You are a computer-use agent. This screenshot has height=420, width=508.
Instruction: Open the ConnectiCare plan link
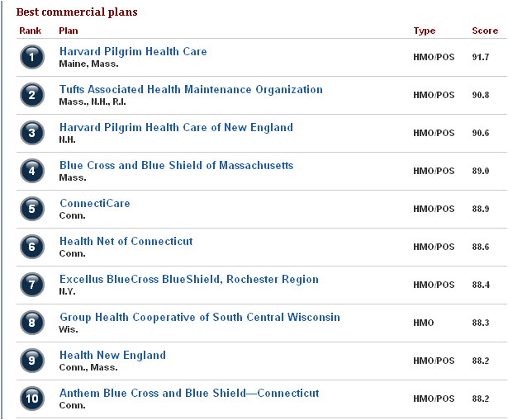pyautogui.click(x=94, y=203)
